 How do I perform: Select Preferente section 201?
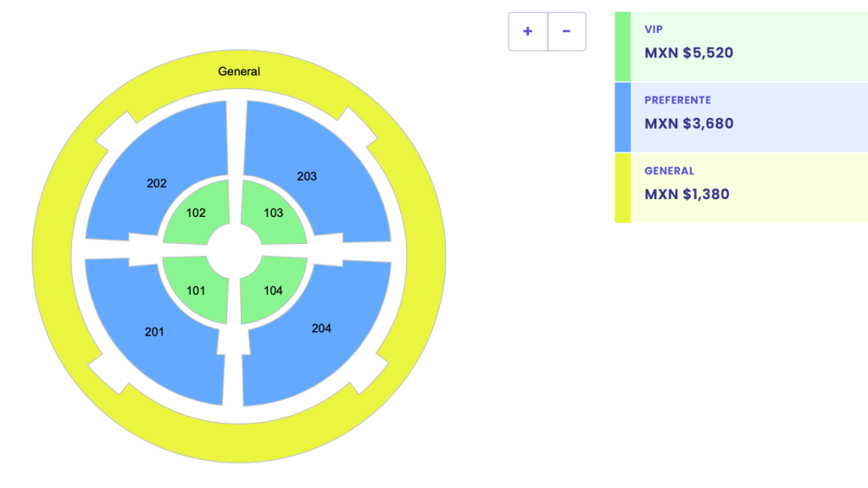pyautogui.click(x=155, y=332)
